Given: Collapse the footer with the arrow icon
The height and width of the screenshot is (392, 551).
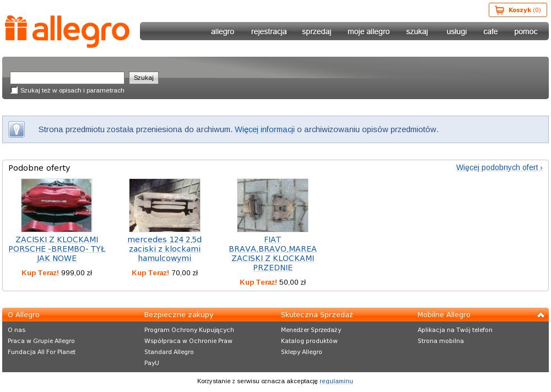Looking at the screenshot, I should tap(541, 315).
